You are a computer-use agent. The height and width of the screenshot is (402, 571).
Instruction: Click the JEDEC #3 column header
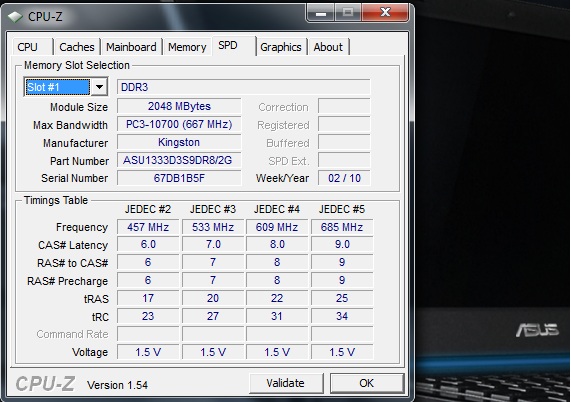(x=213, y=209)
